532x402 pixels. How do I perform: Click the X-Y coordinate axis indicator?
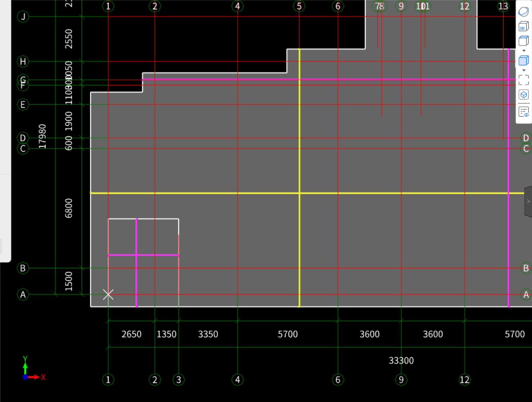pos(34,369)
